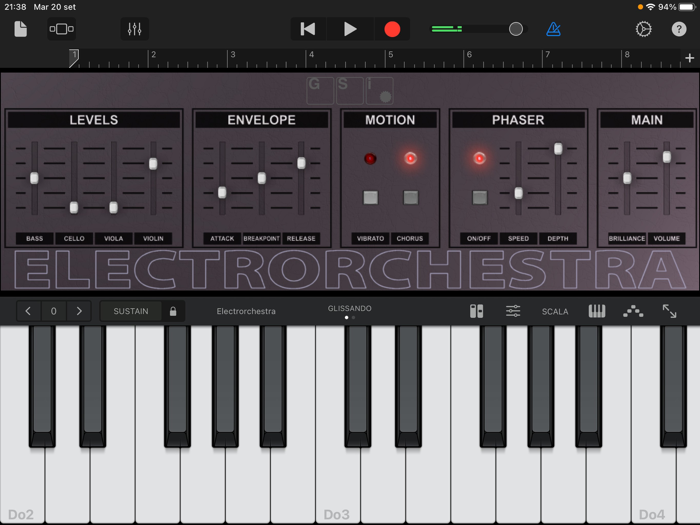This screenshot has width=700, height=525.
Task: Lock sustain with the padlock icon
Action: [173, 311]
